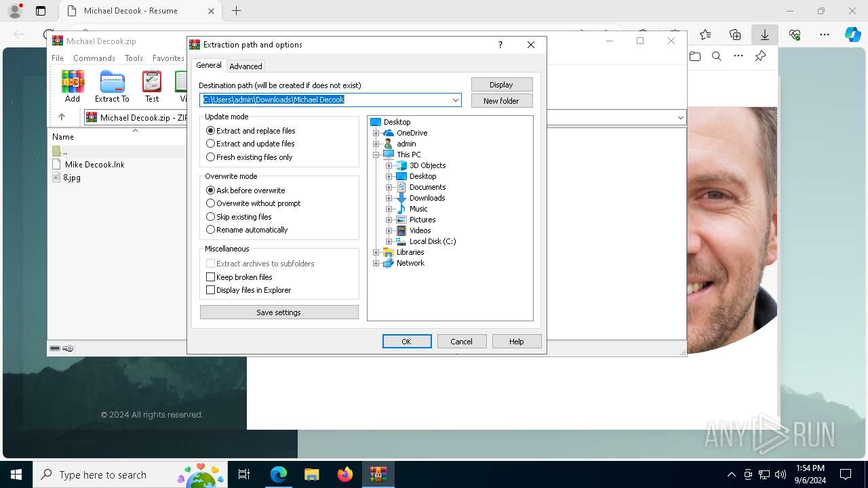Open Edge Copilot icon
This screenshot has width=868, height=488.
click(852, 35)
